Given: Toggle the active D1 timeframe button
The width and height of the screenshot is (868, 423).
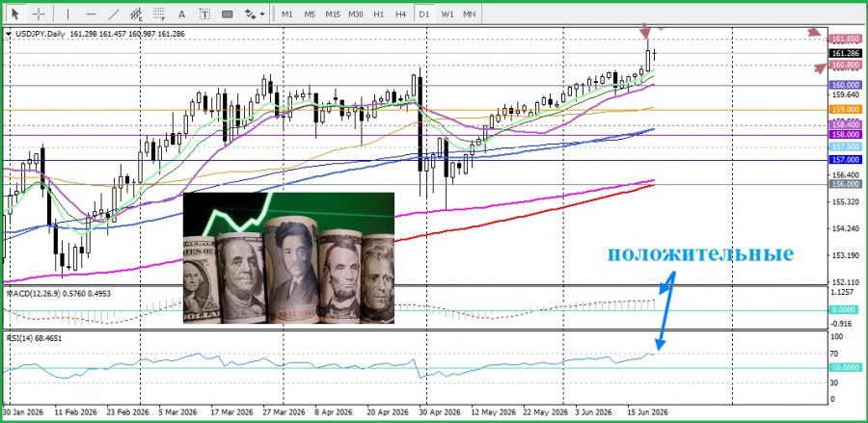Looking at the screenshot, I should pyautogui.click(x=424, y=14).
